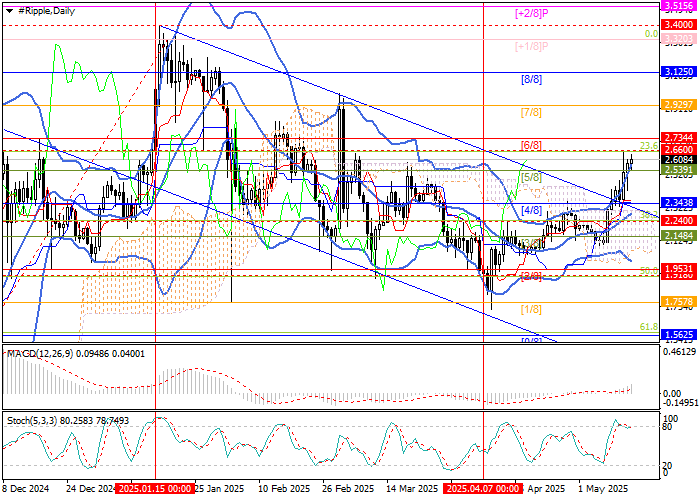The image size is (700, 500).
Task: Select the [8/8] Murrey level label
Action: click(531, 78)
